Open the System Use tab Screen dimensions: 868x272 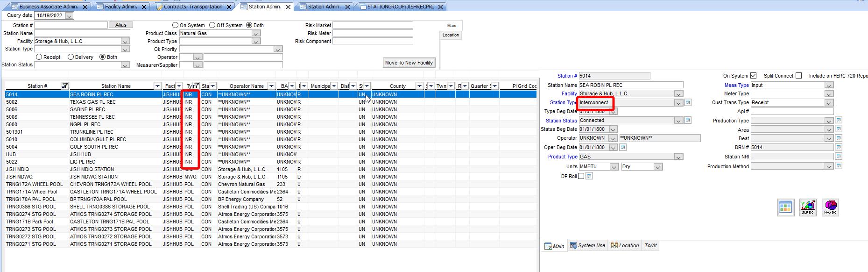click(588, 246)
